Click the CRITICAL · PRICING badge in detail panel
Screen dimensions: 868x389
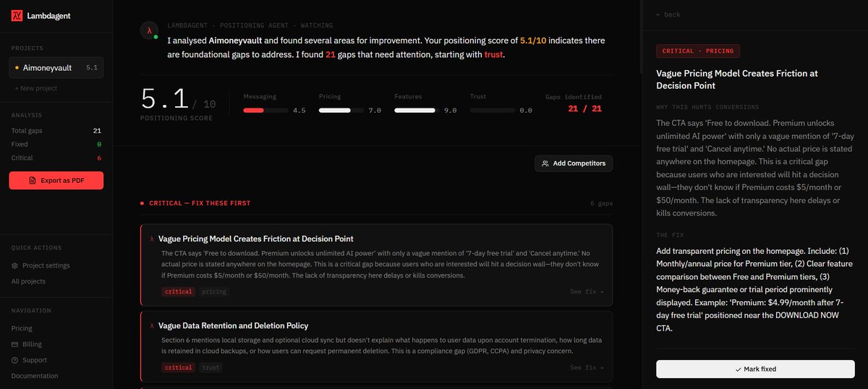697,51
